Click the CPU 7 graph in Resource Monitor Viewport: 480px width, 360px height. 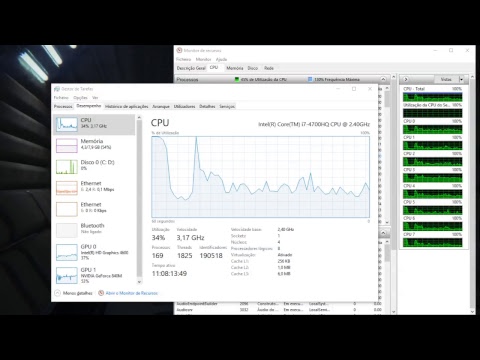tap(432, 243)
